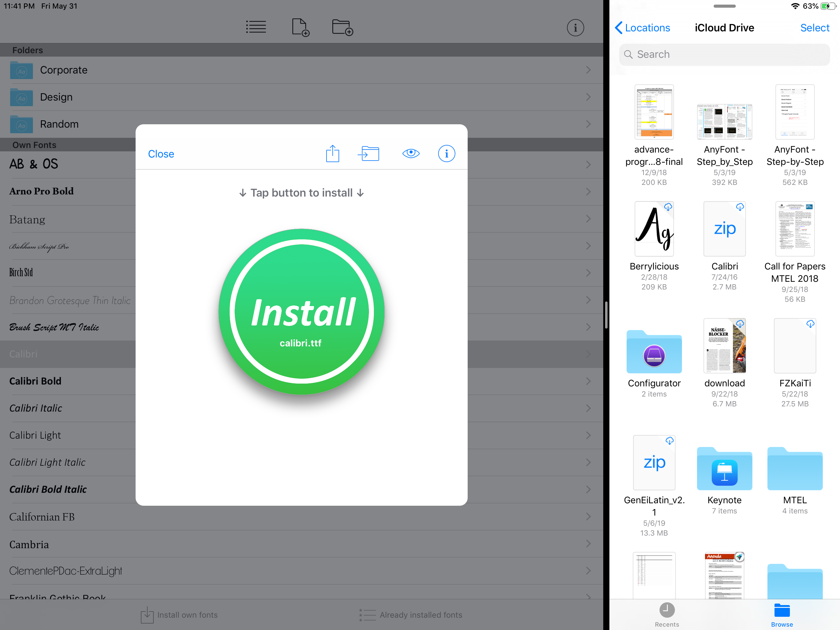Switch to the Recents tab
Viewport: 840px width, 630px height.
[x=667, y=614]
